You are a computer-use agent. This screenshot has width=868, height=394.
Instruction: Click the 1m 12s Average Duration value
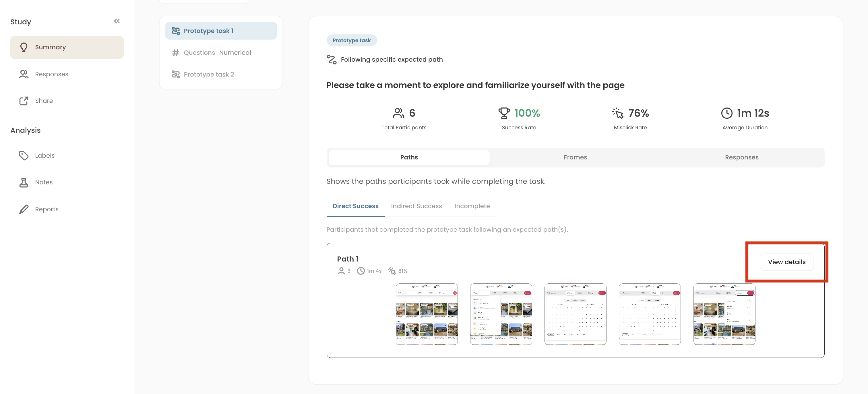(x=753, y=113)
